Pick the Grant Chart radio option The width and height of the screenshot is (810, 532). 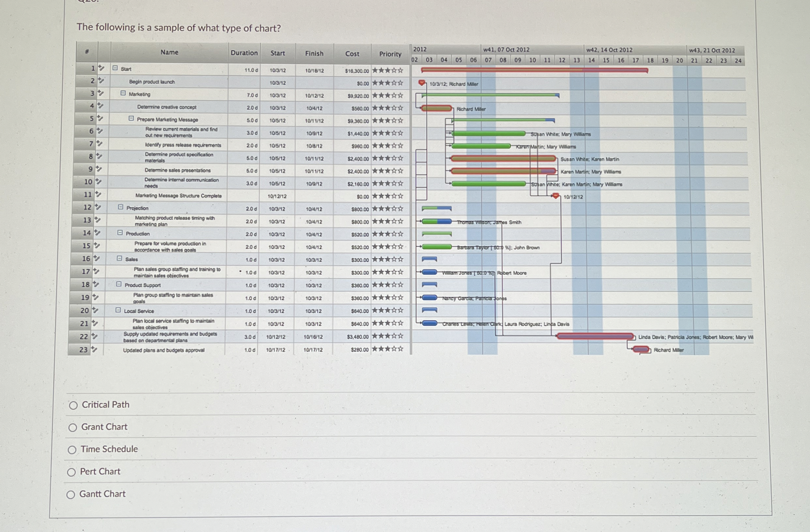(72, 428)
